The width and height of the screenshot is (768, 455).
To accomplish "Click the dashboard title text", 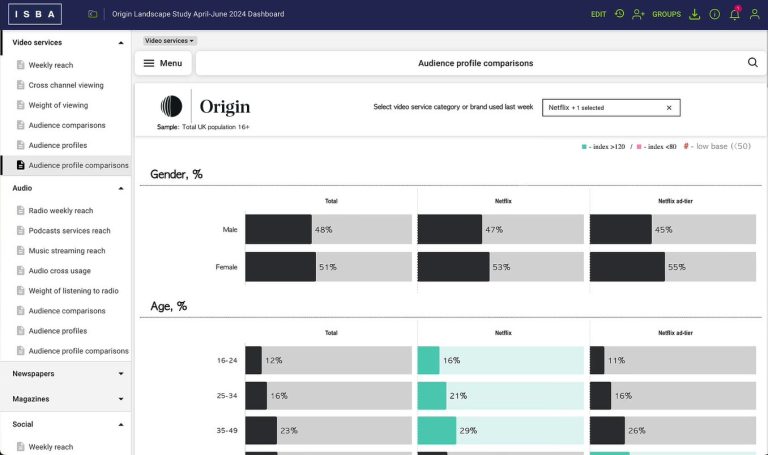I will (198, 14).
